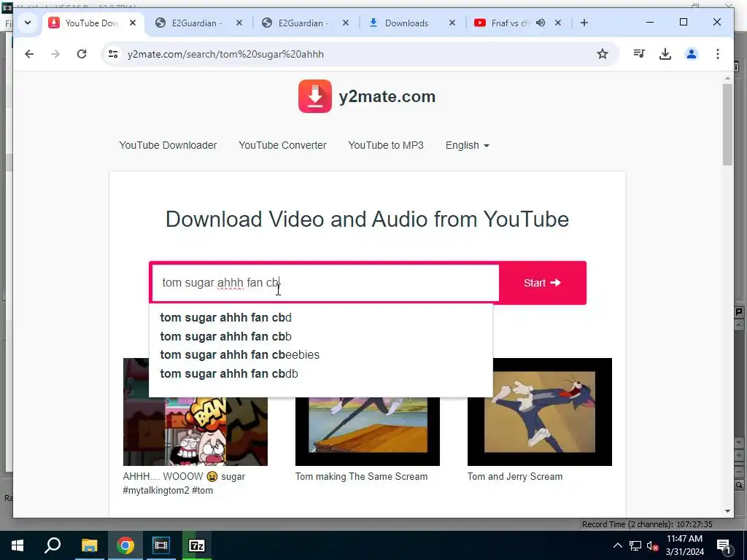This screenshot has height=560, width=747.
Task: Switch to first E2Guardian tab
Action: (196, 23)
